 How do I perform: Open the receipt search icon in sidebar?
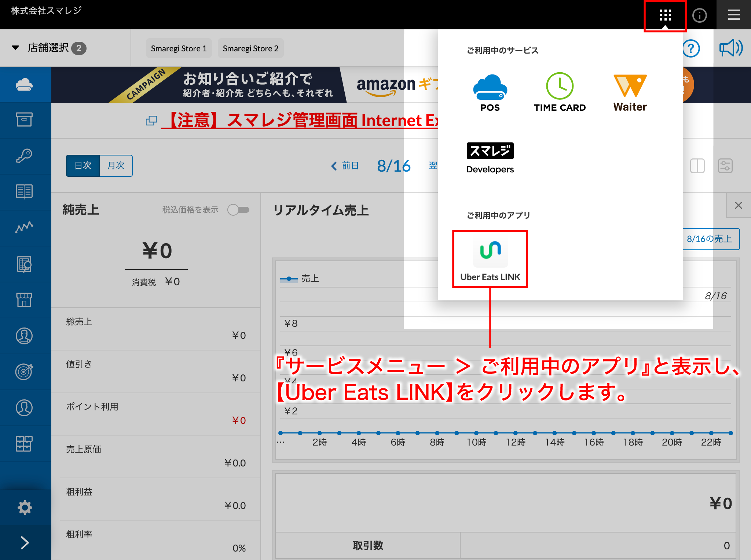24,264
